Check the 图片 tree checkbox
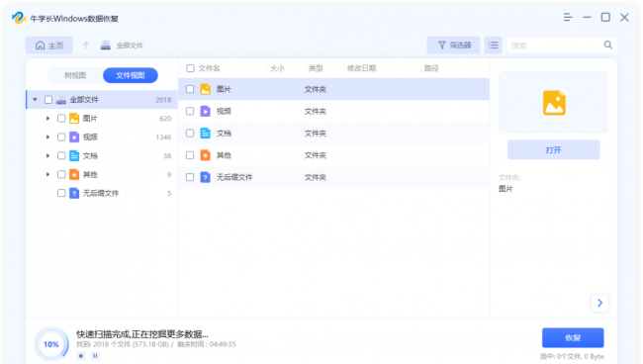This screenshot has height=364, width=643. pyautogui.click(x=61, y=119)
